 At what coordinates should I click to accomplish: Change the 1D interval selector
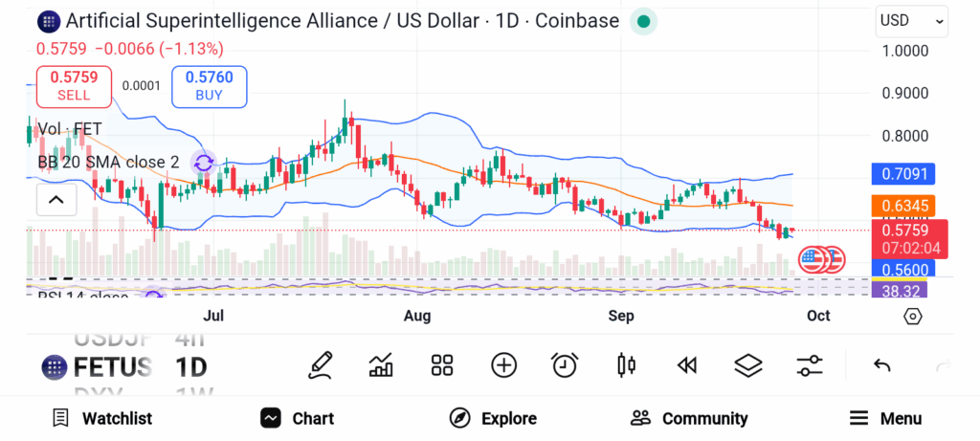click(x=191, y=366)
